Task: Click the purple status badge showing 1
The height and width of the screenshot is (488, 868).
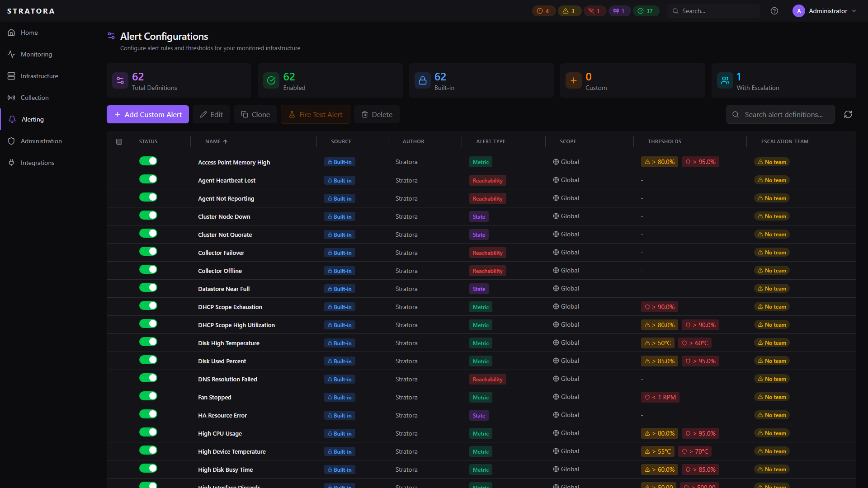Action: pyautogui.click(x=619, y=11)
